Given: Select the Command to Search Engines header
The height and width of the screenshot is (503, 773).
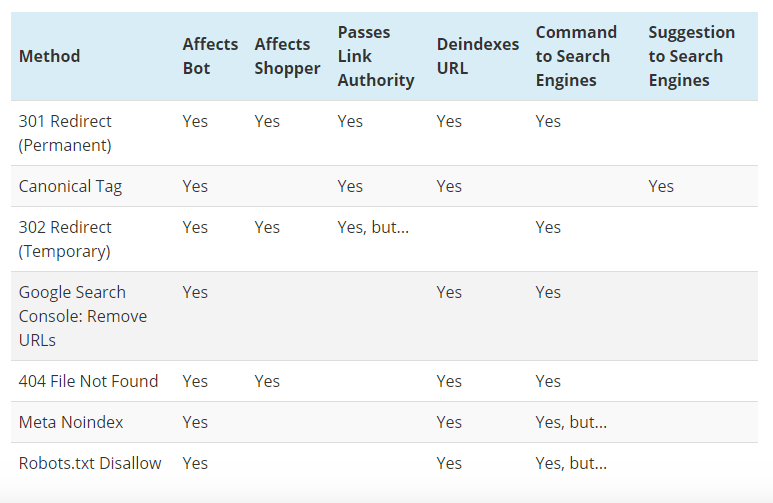Looking at the screenshot, I should pos(576,56).
